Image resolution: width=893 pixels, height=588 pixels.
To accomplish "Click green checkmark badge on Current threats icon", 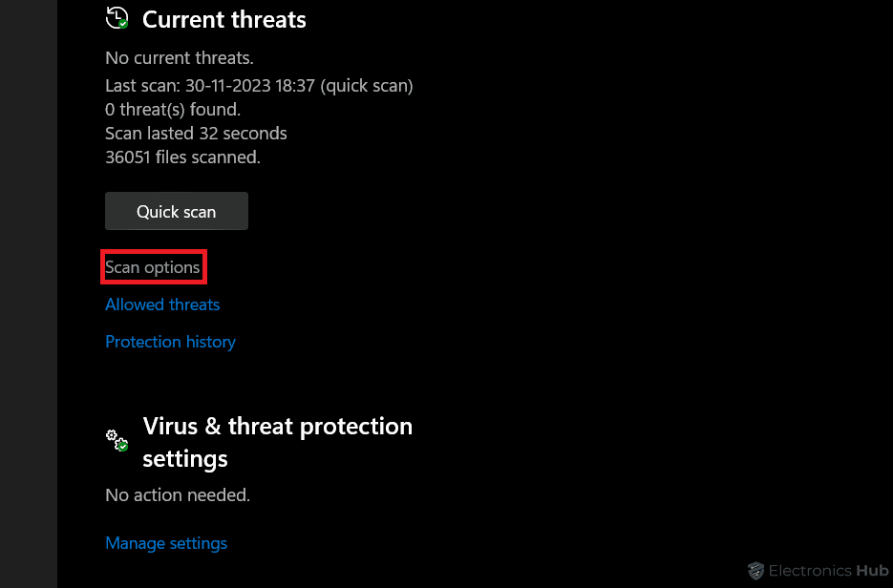I will coord(123,23).
